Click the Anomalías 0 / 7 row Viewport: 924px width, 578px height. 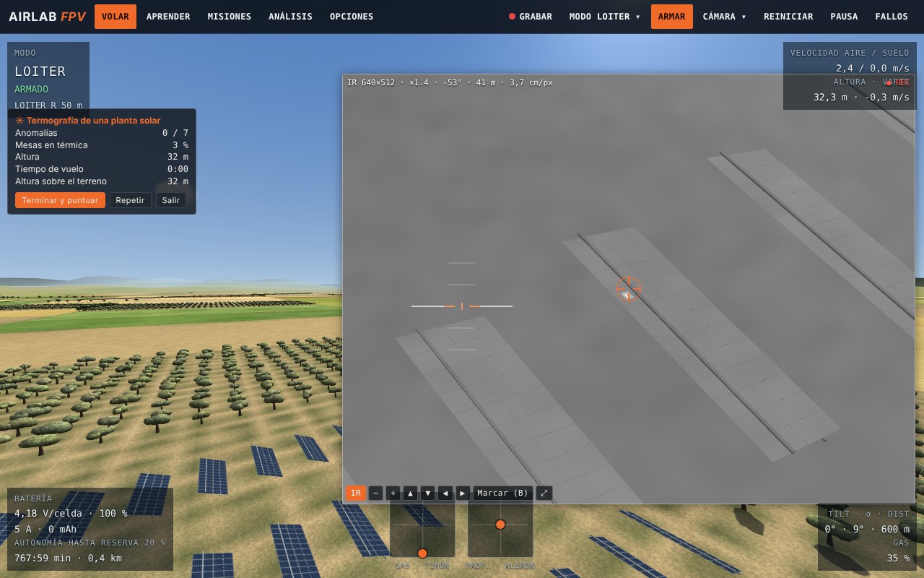[x=102, y=133]
